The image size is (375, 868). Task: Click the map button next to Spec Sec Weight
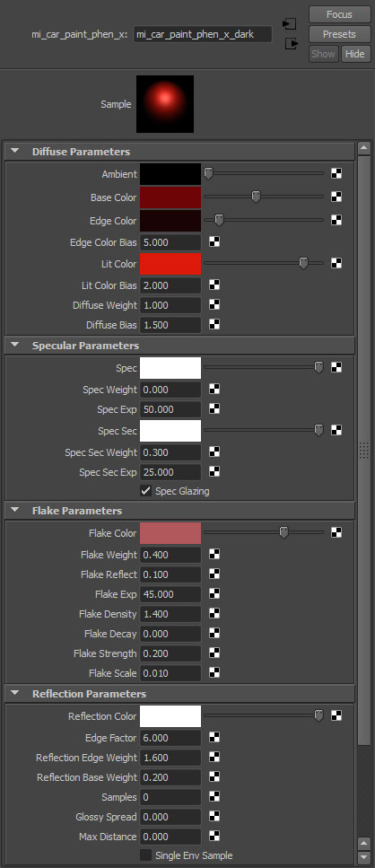click(214, 452)
